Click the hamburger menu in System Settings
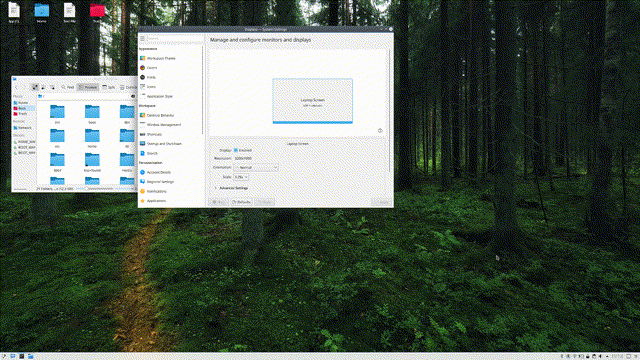640x360 pixels. tap(142, 38)
